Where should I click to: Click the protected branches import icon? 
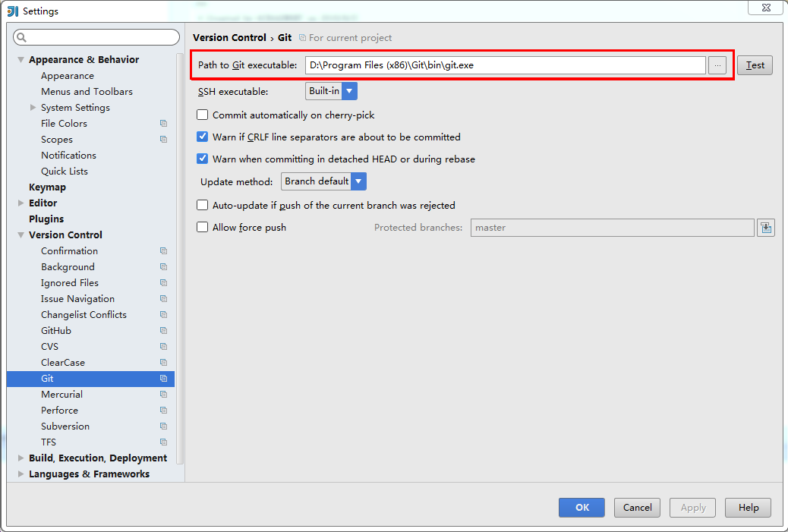click(x=766, y=228)
